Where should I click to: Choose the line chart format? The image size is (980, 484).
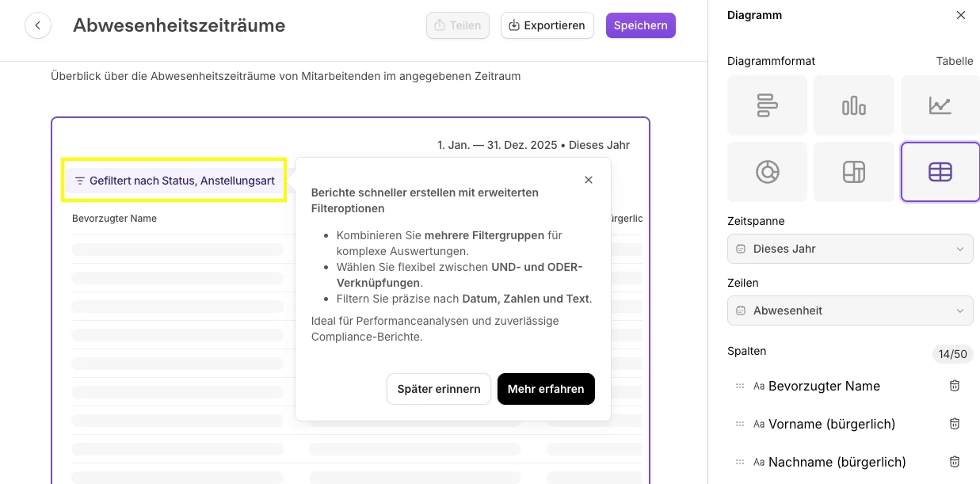point(940,105)
